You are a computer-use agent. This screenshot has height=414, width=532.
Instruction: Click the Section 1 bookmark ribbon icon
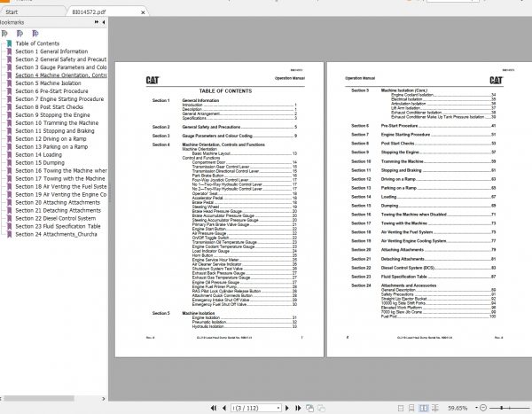coord(9,51)
